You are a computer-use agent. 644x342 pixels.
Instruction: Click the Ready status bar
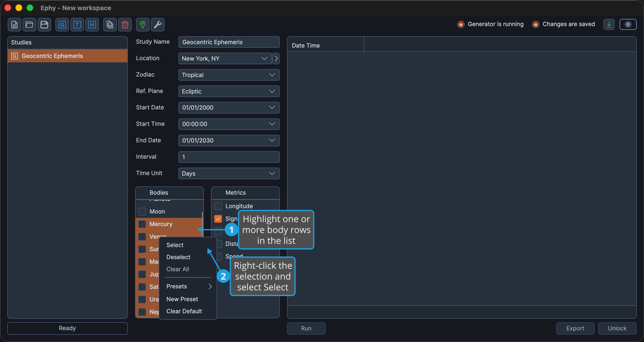(x=68, y=328)
